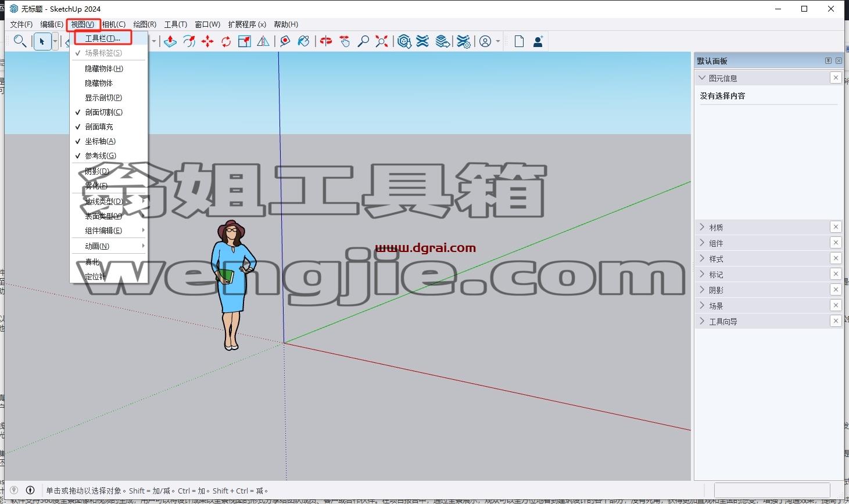
Task: Enable 阴影(D) in the view menu
Action: (x=109, y=171)
